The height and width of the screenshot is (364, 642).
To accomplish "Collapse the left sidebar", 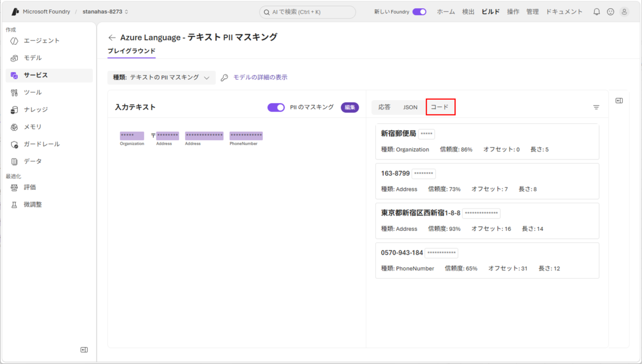I will (x=84, y=350).
